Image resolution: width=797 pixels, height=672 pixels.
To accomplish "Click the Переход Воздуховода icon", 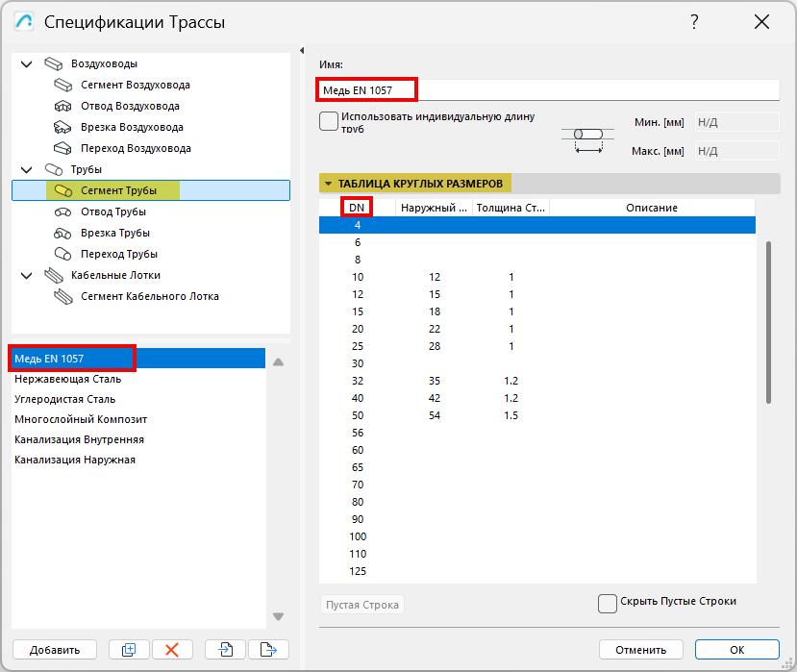I will pos(63,148).
